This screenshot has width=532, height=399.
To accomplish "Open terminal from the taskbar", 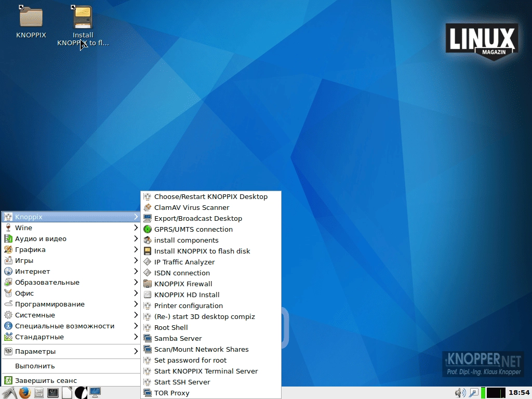I will click(53, 393).
